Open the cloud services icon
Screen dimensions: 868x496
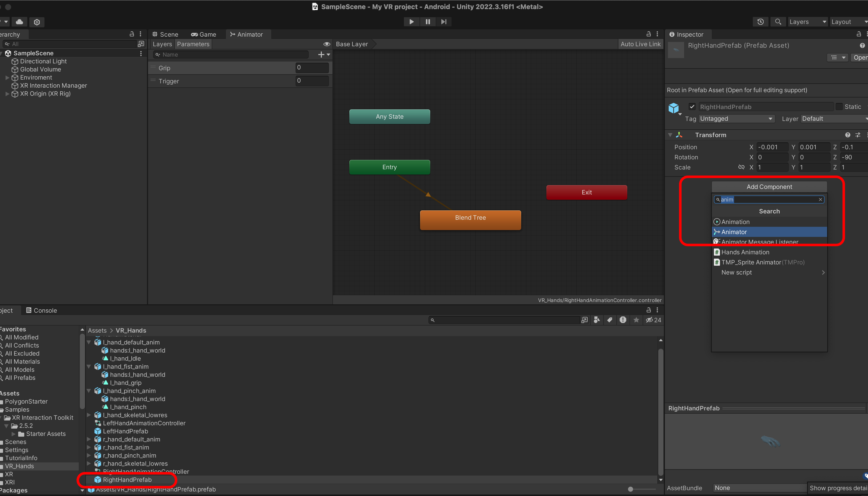point(19,22)
